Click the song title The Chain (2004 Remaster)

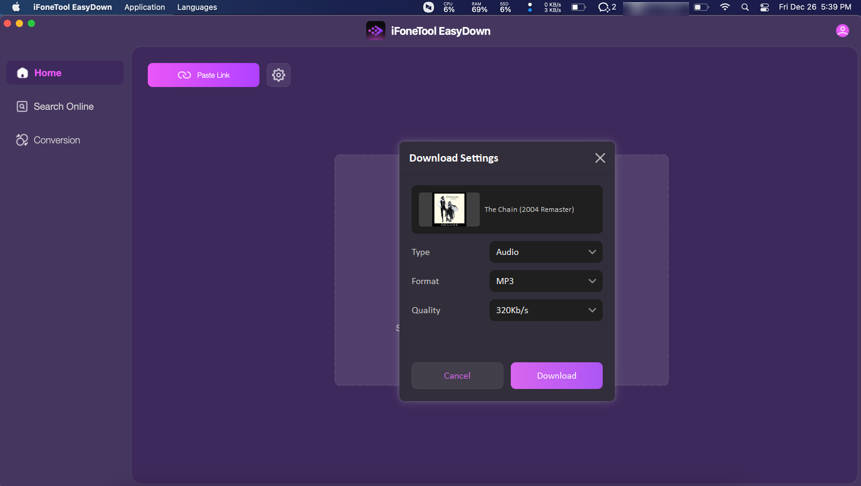pos(529,209)
